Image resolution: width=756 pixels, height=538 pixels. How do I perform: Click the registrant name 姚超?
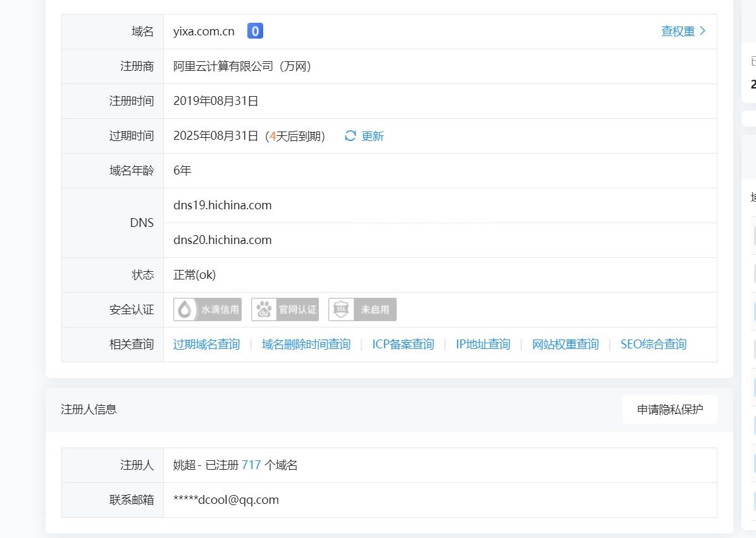pos(184,465)
